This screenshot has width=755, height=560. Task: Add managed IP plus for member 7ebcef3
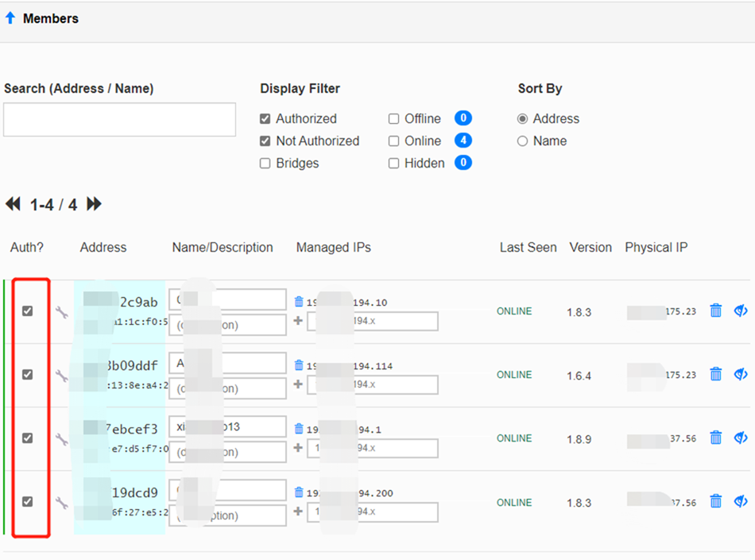pyautogui.click(x=298, y=447)
